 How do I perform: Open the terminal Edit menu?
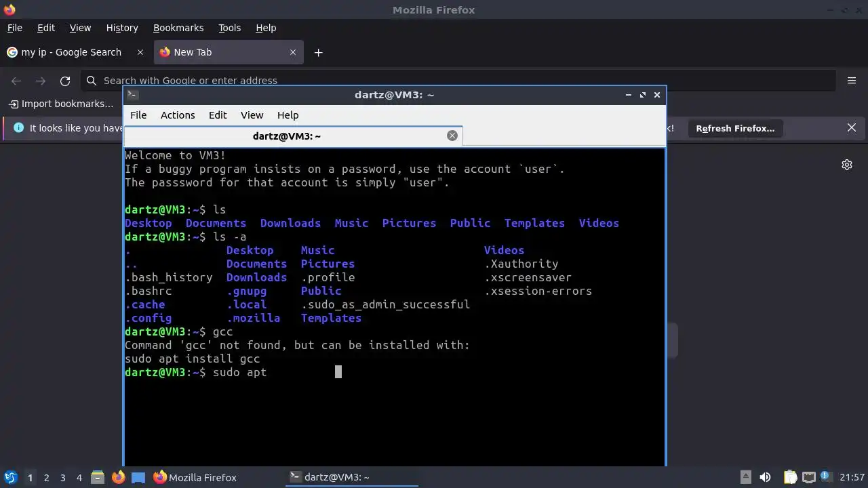218,115
